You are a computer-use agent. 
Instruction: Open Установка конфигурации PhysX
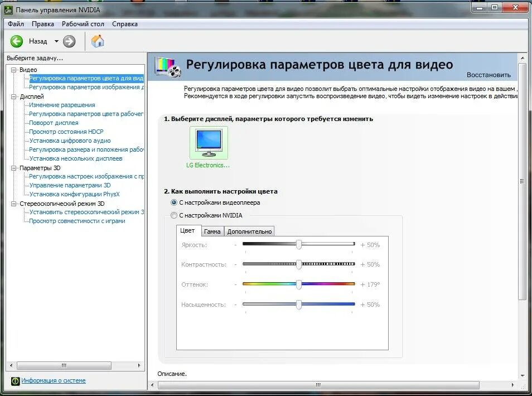pos(74,194)
